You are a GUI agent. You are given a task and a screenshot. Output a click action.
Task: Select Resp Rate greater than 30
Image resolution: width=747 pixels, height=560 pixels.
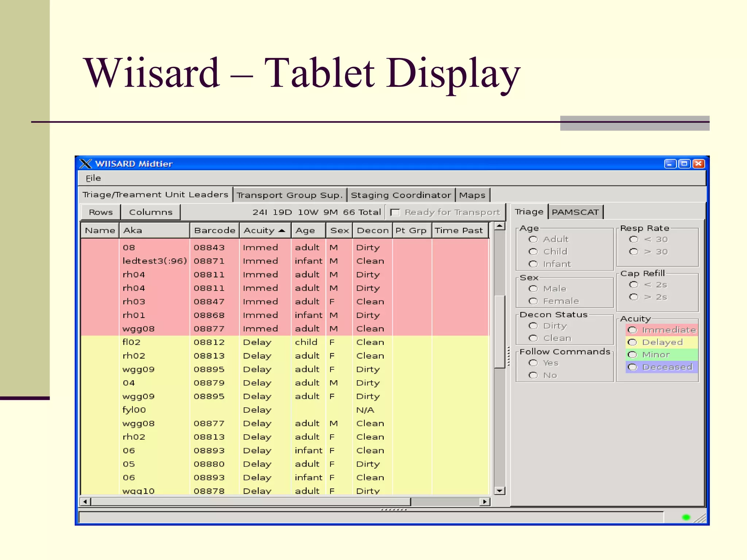tap(634, 252)
